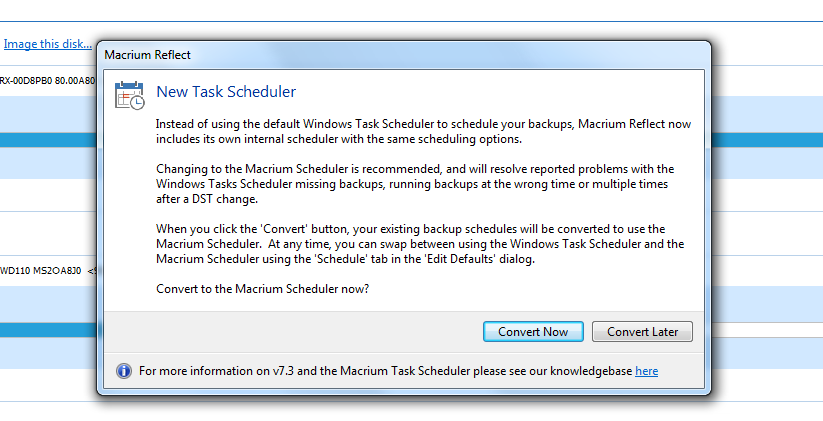
Task: Click the blue information icon in footer
Action: click(124, 371)
